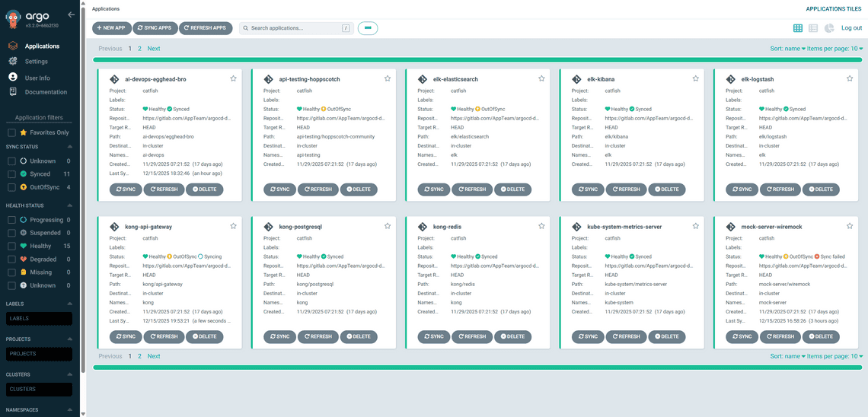Image resolution: width=868 pixels, height=417 pixels.
Task: Check the OutOfSync sync status filter
Action: pos(11,186)
